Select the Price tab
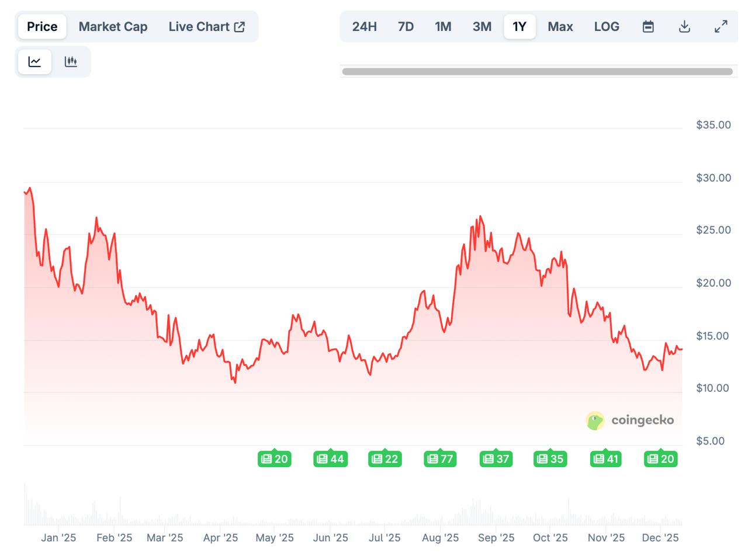Image resolution: width=748 pixels, height=560 pixels. pos(41,26)
